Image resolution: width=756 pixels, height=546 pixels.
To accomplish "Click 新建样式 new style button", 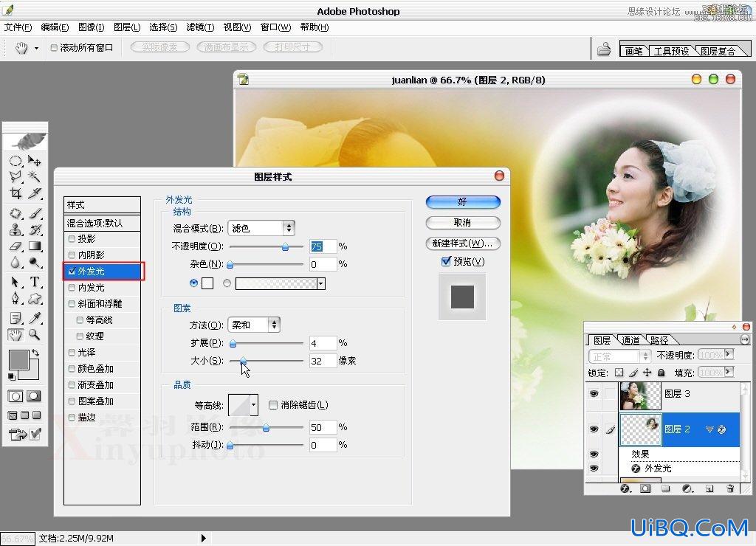I will [463, 243].
